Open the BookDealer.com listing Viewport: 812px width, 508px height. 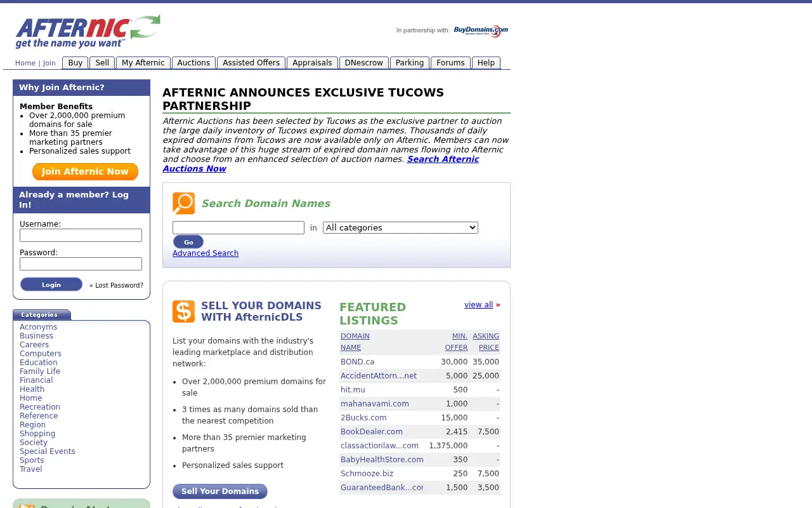pos(372,432)
